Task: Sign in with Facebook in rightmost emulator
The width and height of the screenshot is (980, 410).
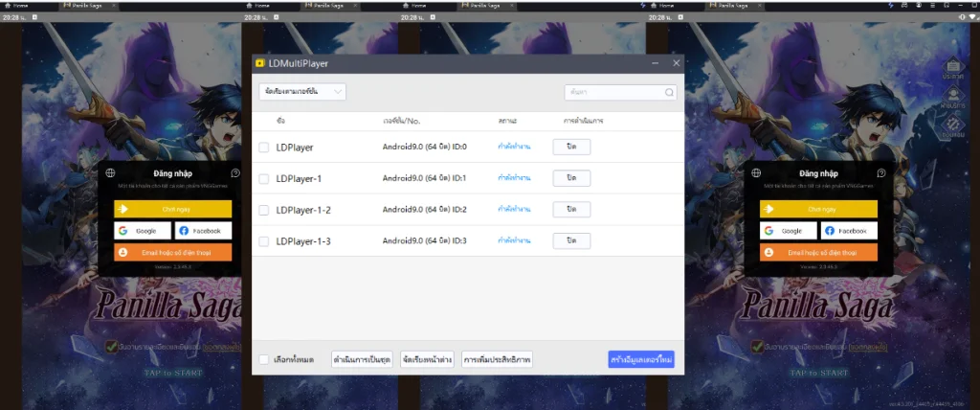Action: [849, 231]
